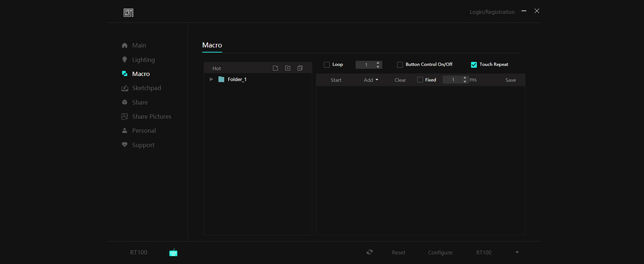Increase the loop count stepper
Screen dimensions: 644x264
tap(378, 62)
